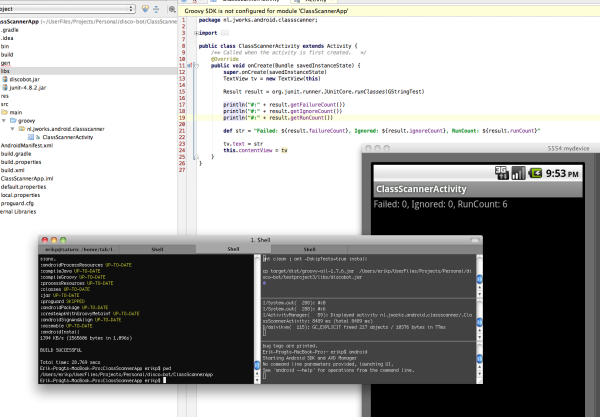Open the default.properties file
Viewport: 600px width, 417px height.
(23, 187)
